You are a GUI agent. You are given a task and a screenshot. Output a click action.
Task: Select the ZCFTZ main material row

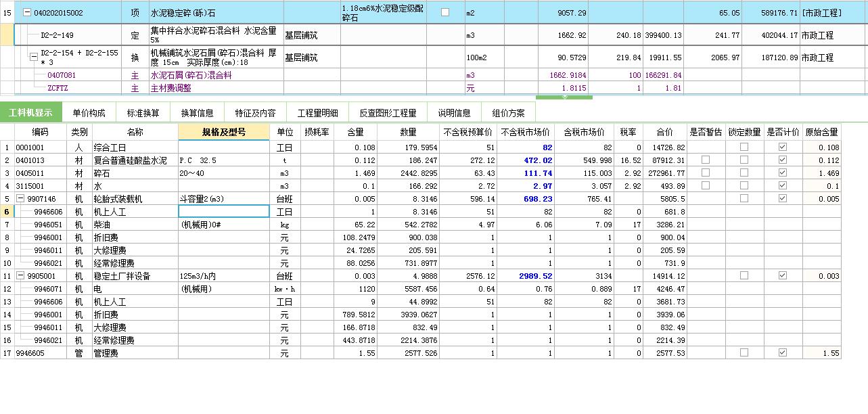coord(58,88)
